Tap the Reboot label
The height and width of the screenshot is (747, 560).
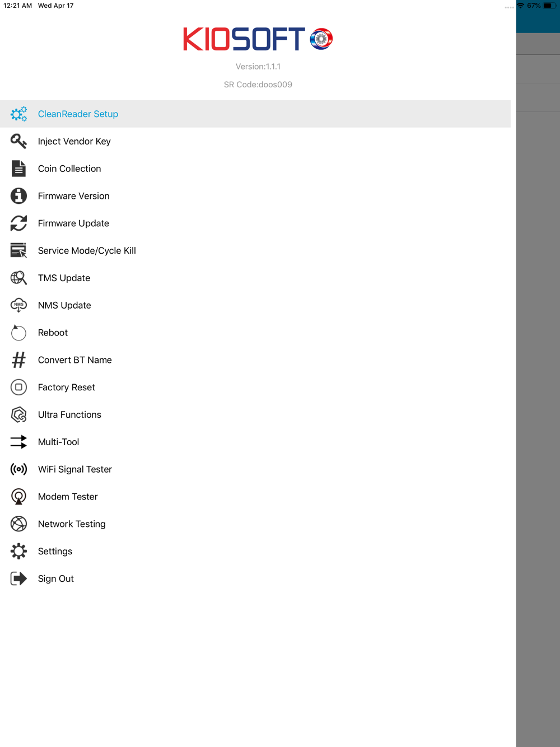pyautogui.click(x=53, y=333)
